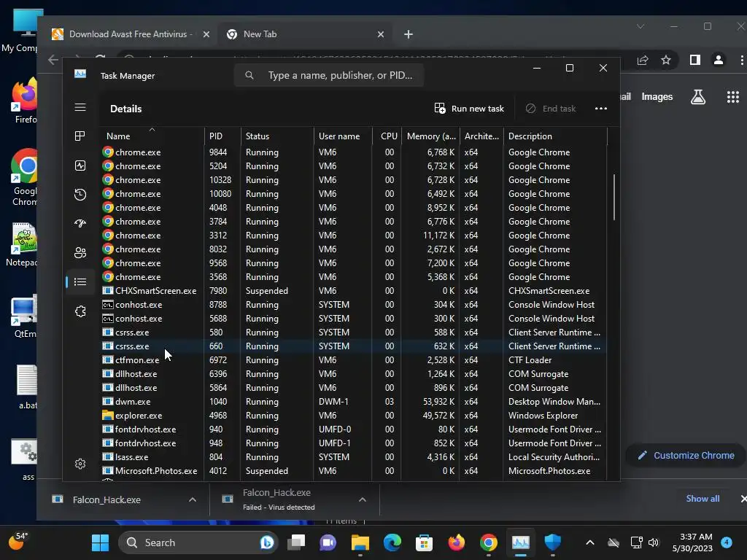Open the clock showing 3:37 AM
The image size is (747, 560).
pos(692,542)
